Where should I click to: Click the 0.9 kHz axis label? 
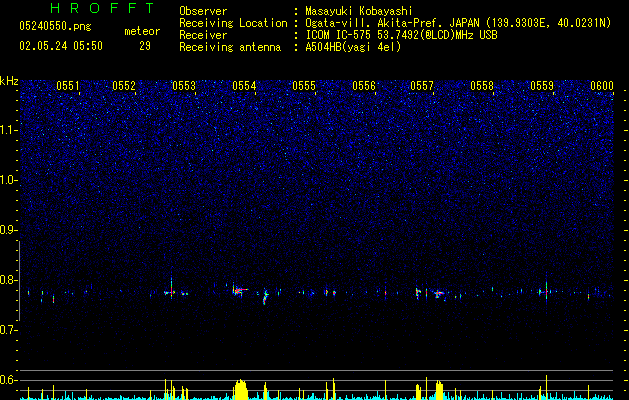[x=8, y=230]
